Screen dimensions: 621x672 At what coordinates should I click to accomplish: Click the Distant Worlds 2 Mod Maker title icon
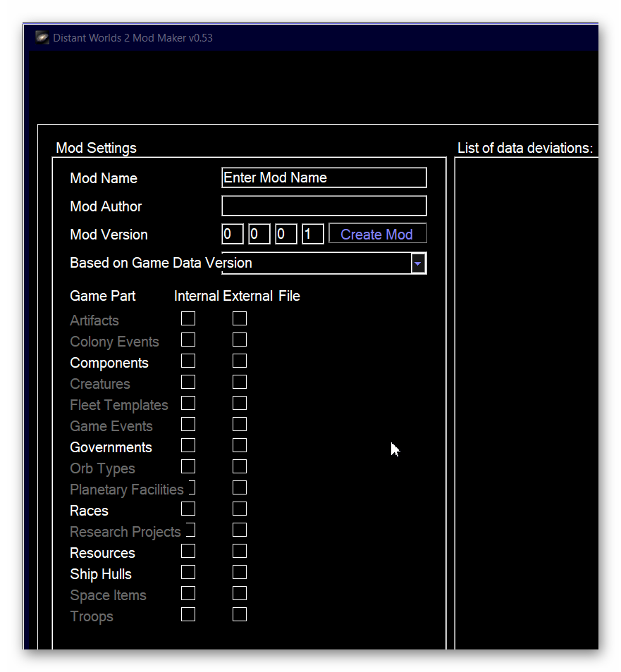pos(42,38)
